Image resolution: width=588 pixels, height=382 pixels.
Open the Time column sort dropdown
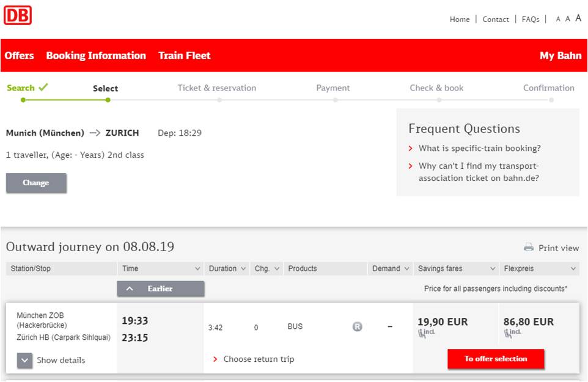tap(197, 269)
